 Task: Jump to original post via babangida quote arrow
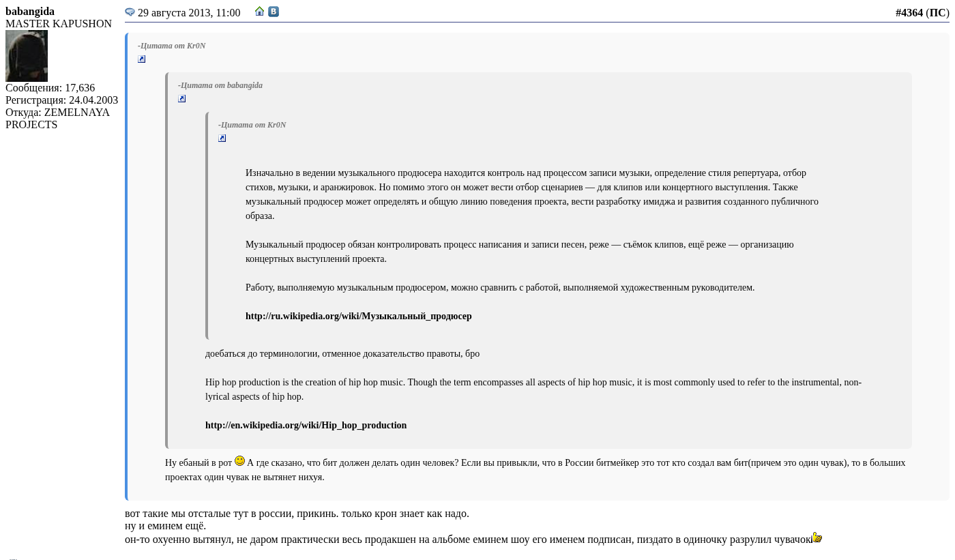(182, 99)
